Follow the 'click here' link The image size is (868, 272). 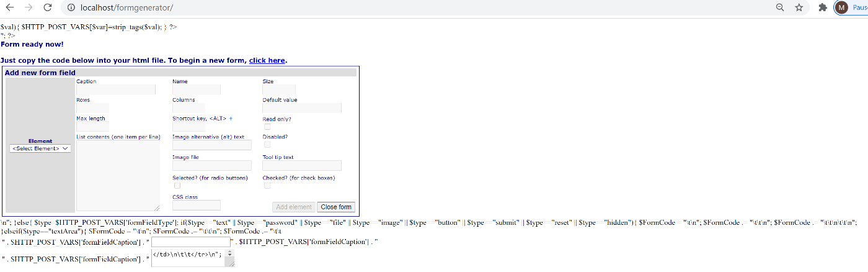267,60
